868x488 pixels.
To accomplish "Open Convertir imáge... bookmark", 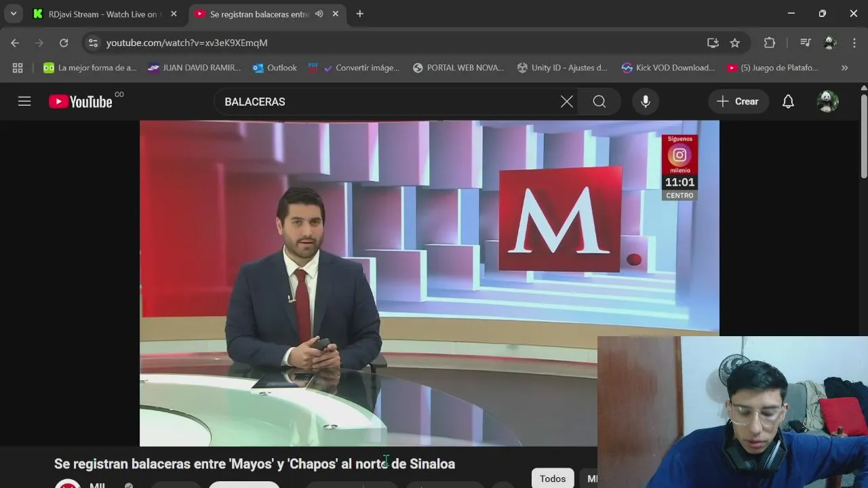I will click(x=354, y=68).
